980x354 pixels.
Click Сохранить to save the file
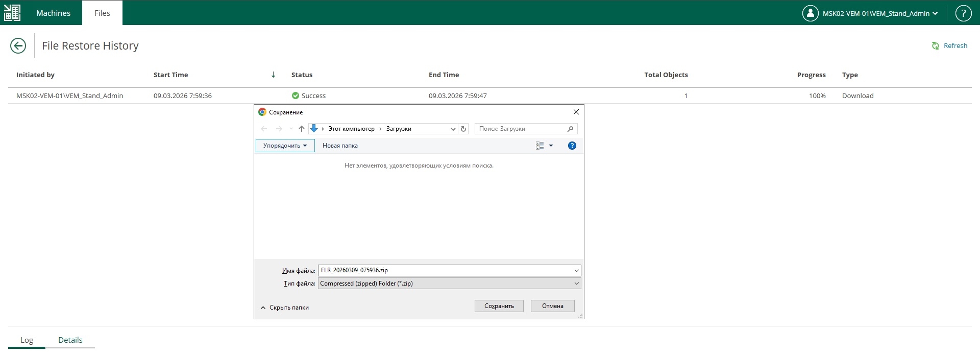tap(499, 306)
